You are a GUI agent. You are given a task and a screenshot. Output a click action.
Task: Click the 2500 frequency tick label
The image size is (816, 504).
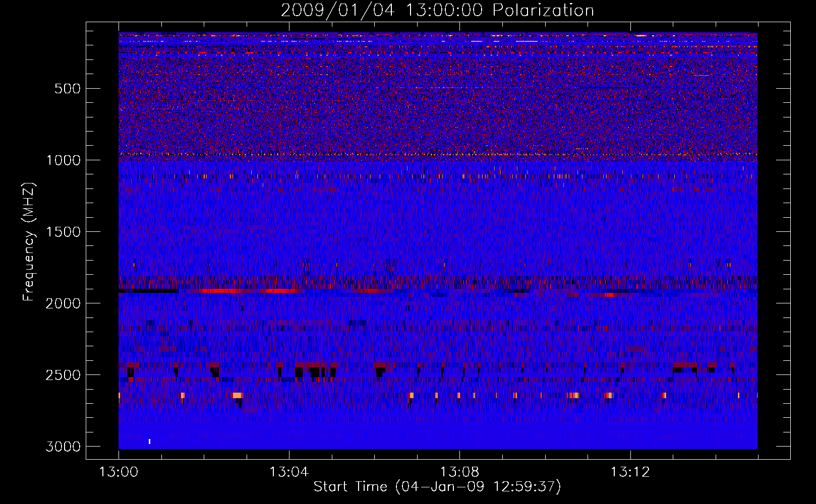pos(63,375)
